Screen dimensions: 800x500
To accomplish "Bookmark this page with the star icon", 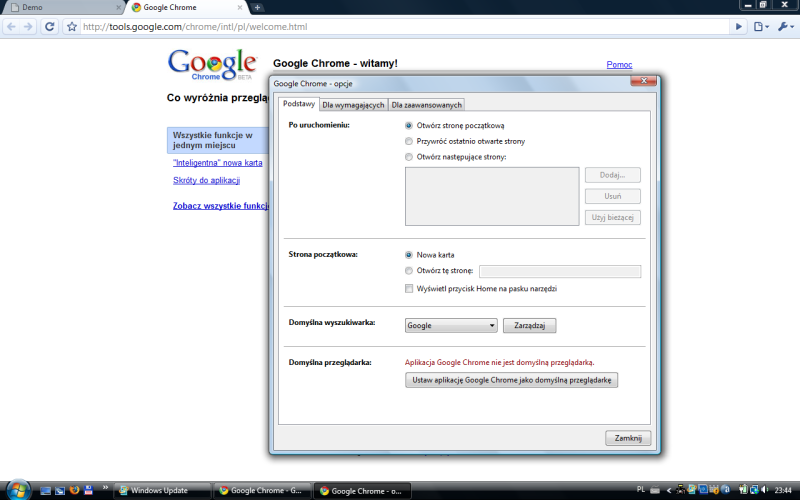I will [x=71, y=27].
